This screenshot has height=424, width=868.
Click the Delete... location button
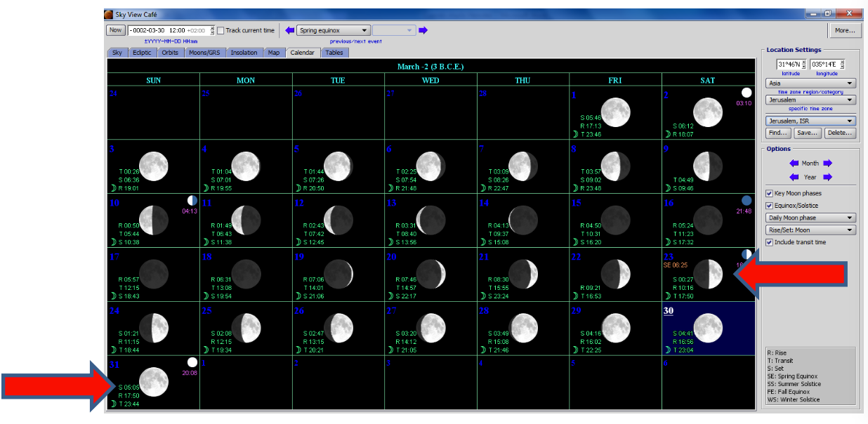tap(839, 133)
